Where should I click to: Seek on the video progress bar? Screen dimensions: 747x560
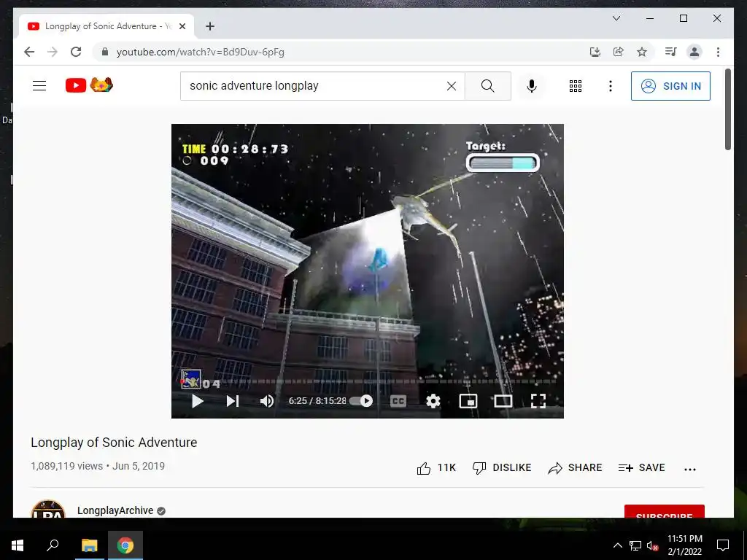pos(368,381)
